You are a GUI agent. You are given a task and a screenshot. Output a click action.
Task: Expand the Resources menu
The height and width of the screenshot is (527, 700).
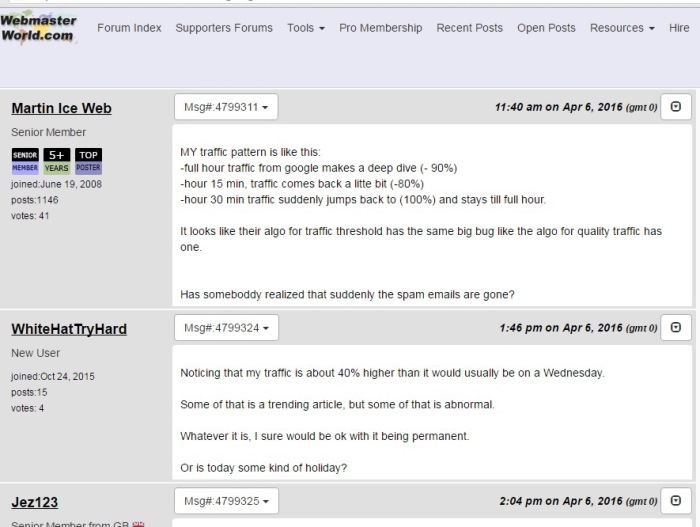coord(622,28)
